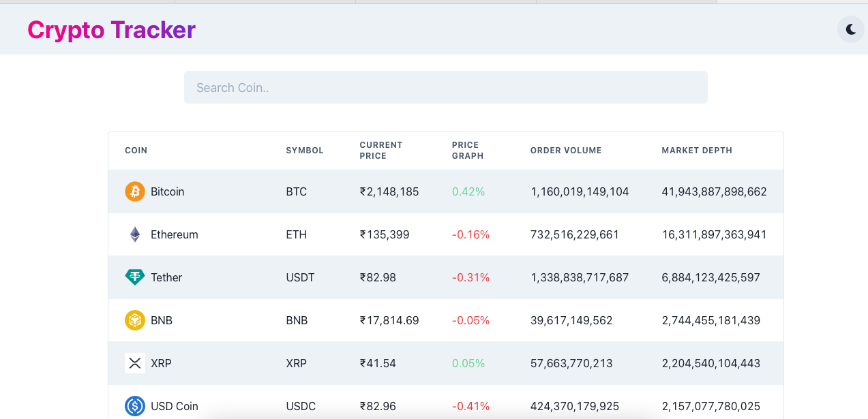Click USD Coin's -0.41% price change
This screenshot has width=868, height=419.
[470, 406]
